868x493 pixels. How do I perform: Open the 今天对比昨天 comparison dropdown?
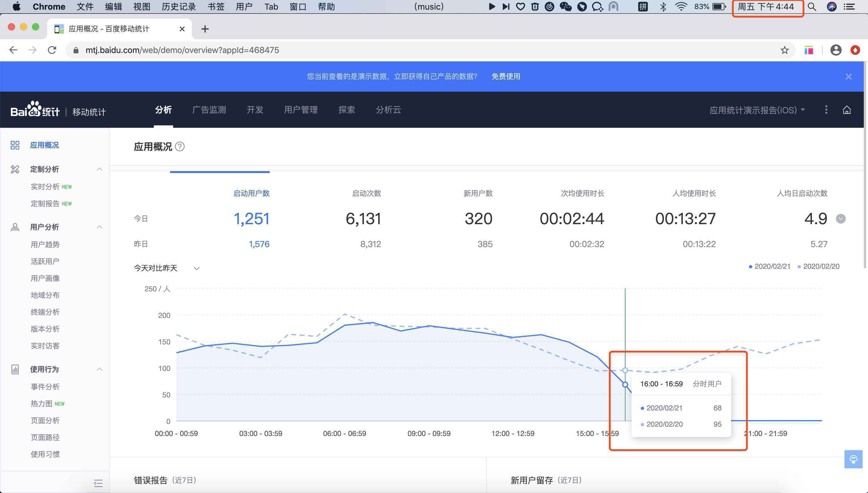click(x=166, y=268)
